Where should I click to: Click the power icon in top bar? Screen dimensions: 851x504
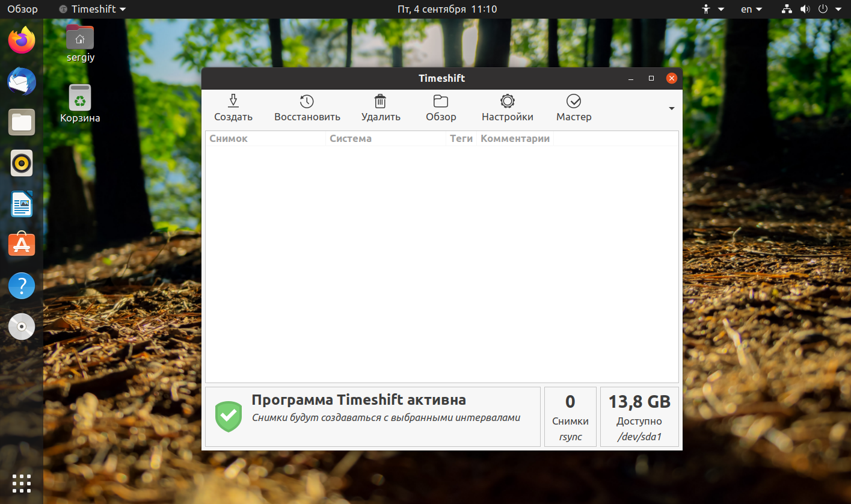coord(823,9)
